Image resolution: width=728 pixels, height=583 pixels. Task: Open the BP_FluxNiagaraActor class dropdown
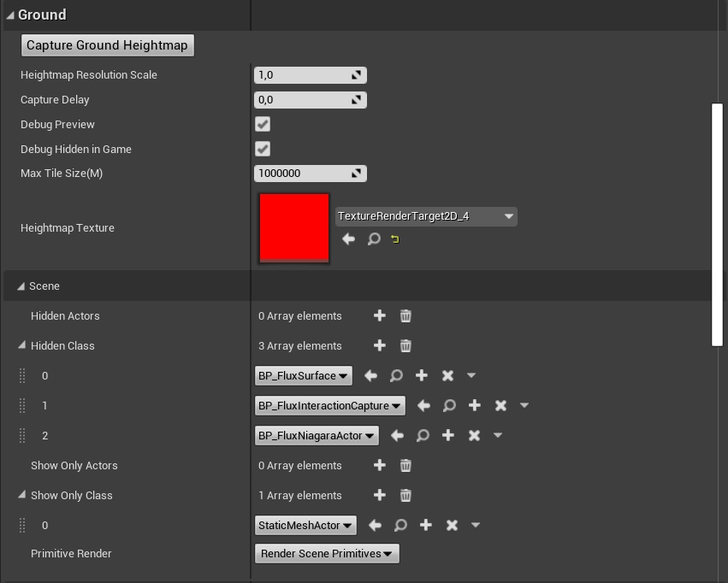pos(317,435)
